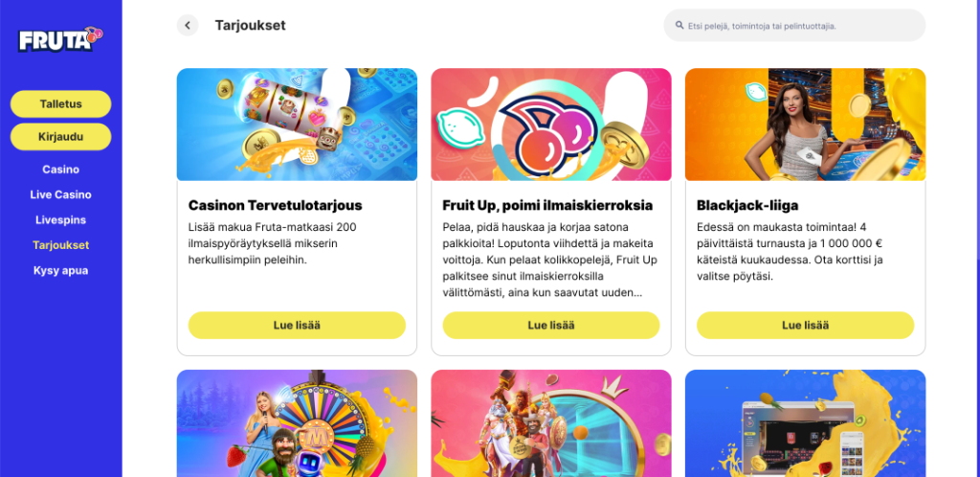The image size is (980, 477).
Task: Click Lue lisää under Fruit Up offer
Action: point(551,325)
